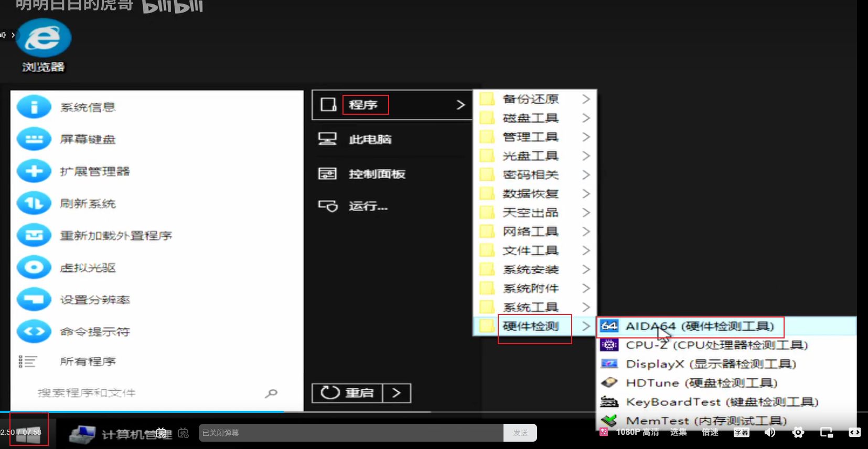Open the 倍速 playback speed menu
Screen dimensions: 868x449
tap(710, 432)
